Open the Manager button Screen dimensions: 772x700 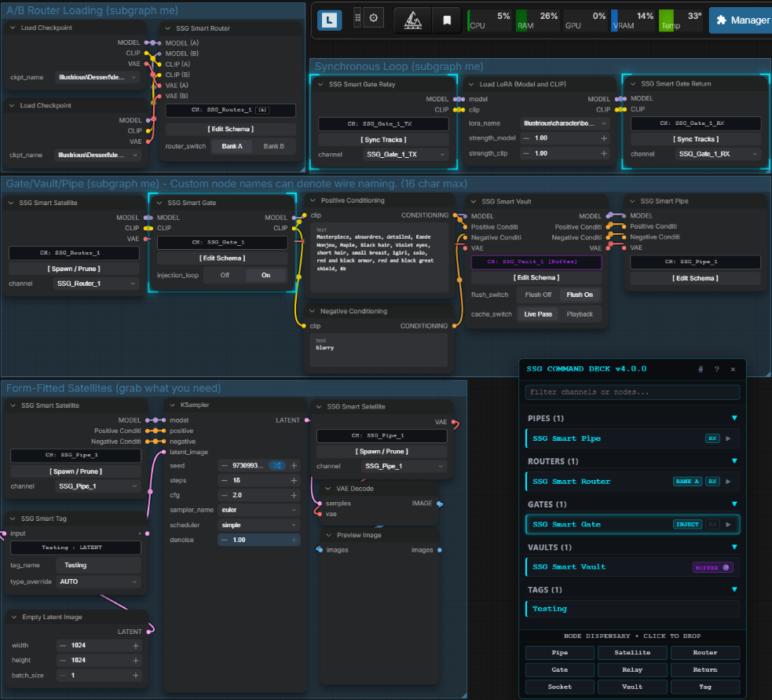pyautogui.click(x=742, y=20)
